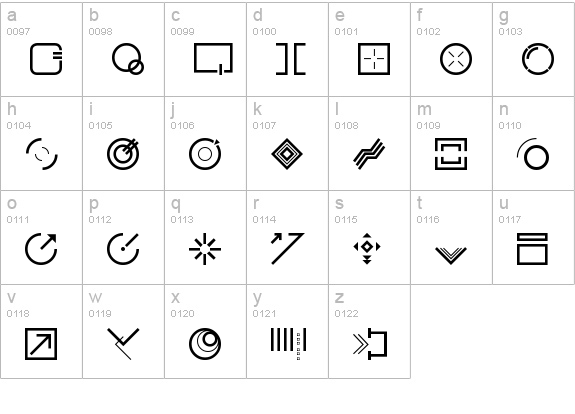The height and width of the screenshot is (414, 575).
Task: Click the triple zigzag lines glyph l
Action: pos(369,154)
